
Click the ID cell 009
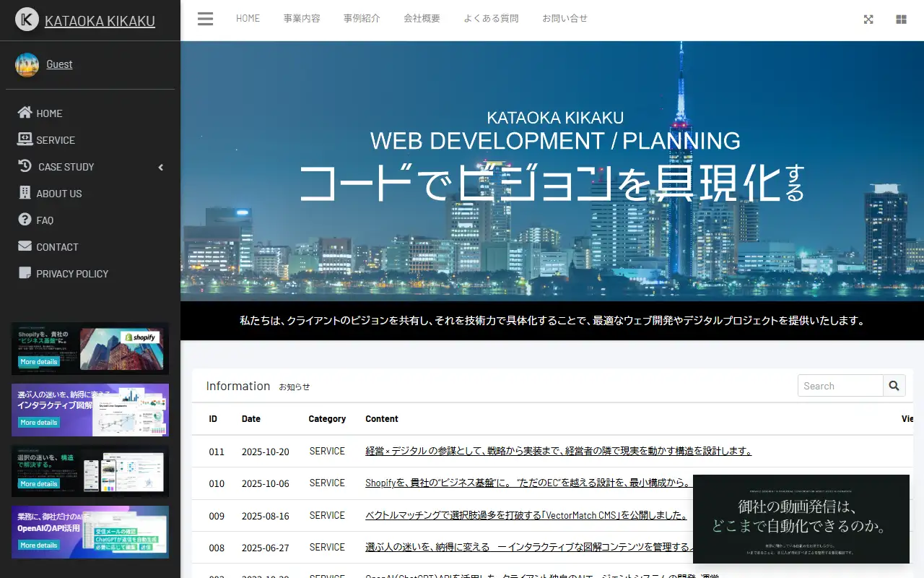(217, 516)
